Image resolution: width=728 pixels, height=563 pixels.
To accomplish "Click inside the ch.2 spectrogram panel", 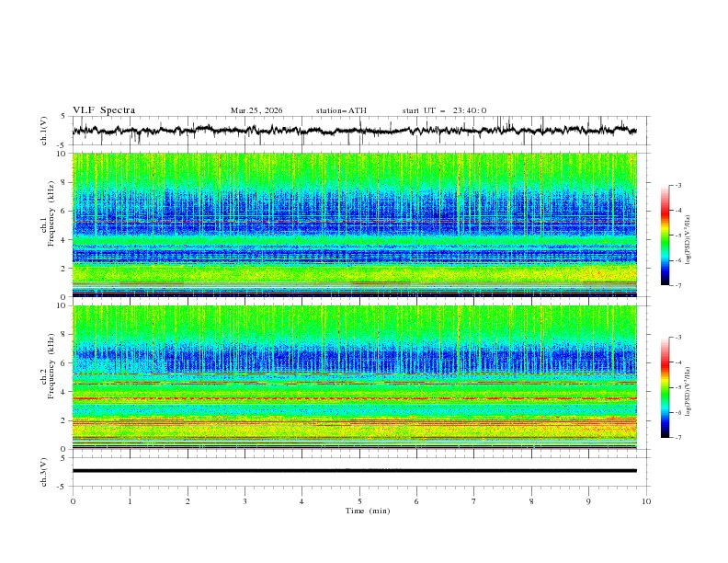I will (x=354, y=377).
